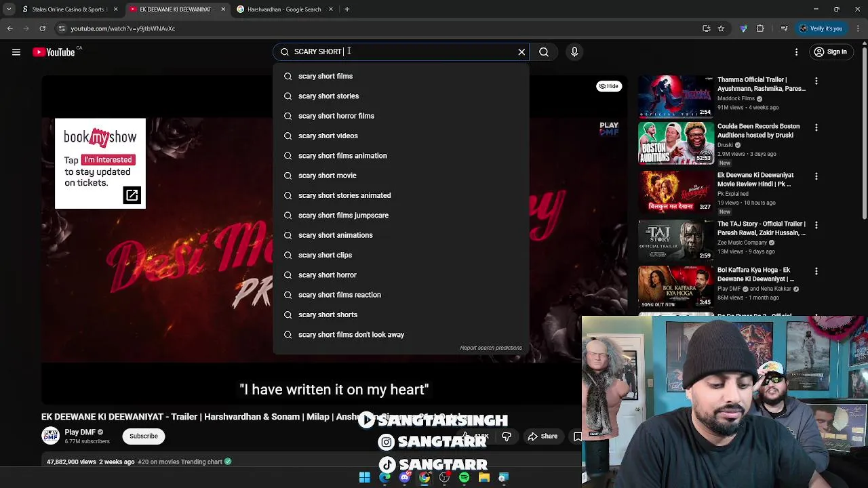Viewport: 868px width, 488px height.
Task: Open the media control icon in toolbar
Action: (x=785, y=28)
